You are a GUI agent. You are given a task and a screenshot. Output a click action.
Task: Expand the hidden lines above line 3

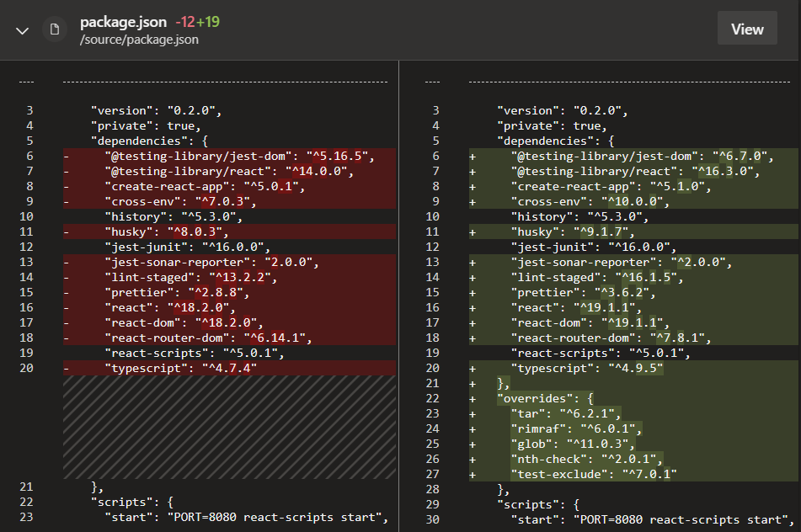25,82
